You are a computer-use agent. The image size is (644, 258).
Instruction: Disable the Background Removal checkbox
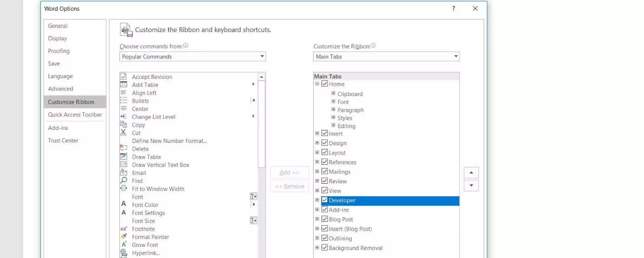[x=324, y=248]
